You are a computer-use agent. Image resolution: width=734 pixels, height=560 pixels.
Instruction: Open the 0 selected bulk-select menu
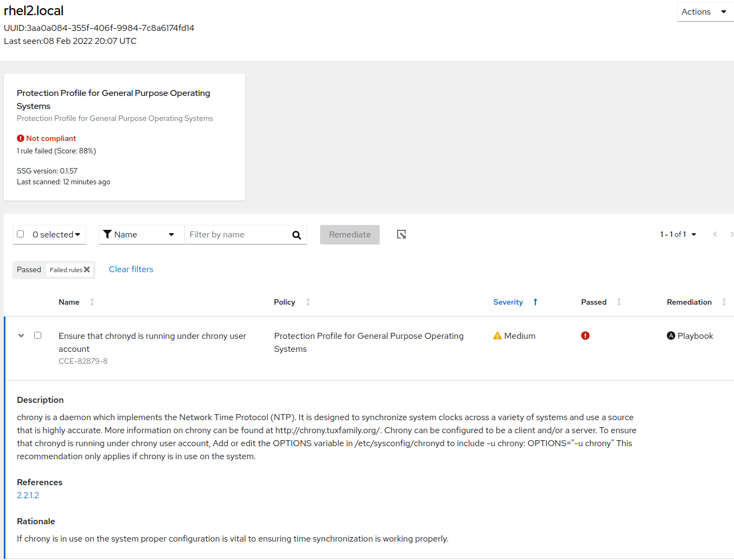(x=57, y=235)
